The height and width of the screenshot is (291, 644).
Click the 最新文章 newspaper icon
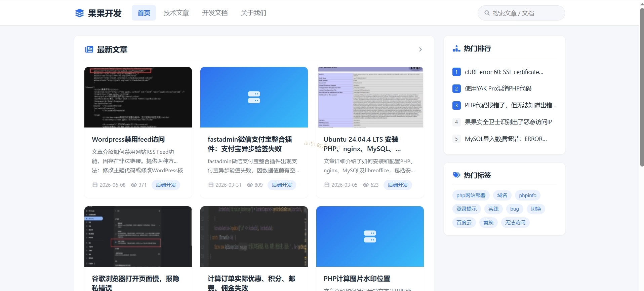tap(89, 49)
